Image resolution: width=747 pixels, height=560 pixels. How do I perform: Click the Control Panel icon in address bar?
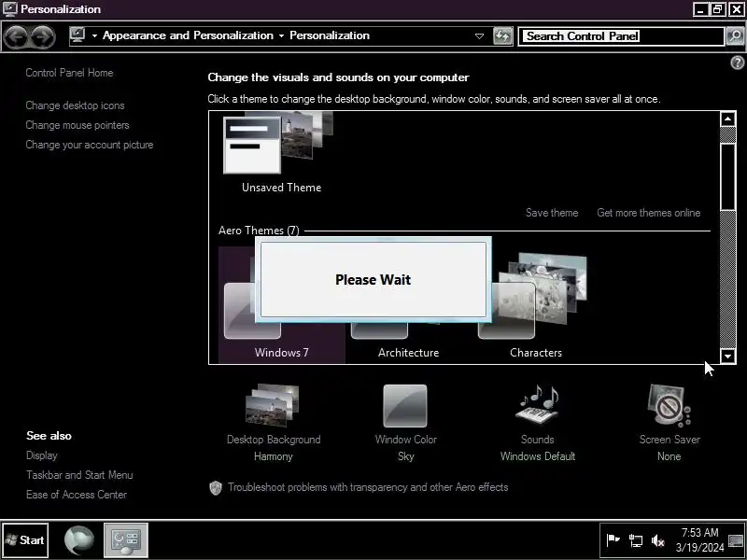(78, 35)
